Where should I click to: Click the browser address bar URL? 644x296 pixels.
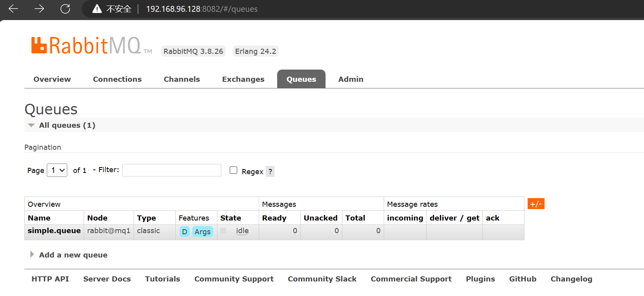[x=202, y=9]
